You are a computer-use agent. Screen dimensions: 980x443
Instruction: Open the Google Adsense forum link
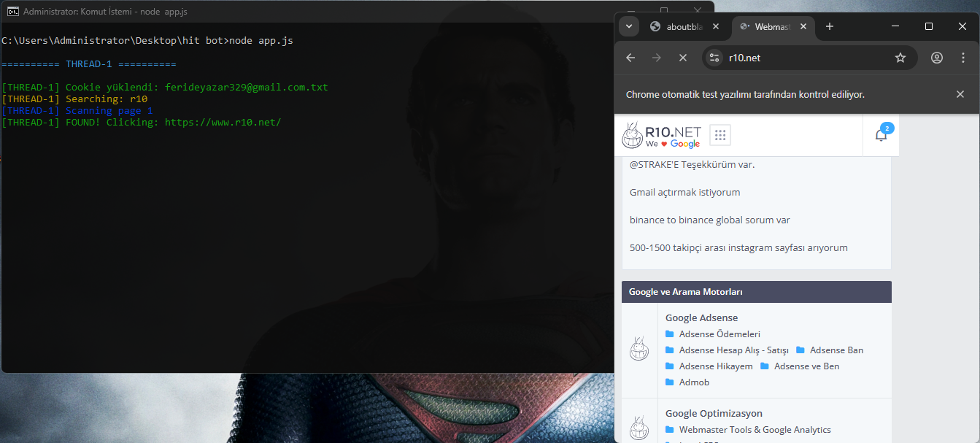pyautogui.click(x=701, y=317)
